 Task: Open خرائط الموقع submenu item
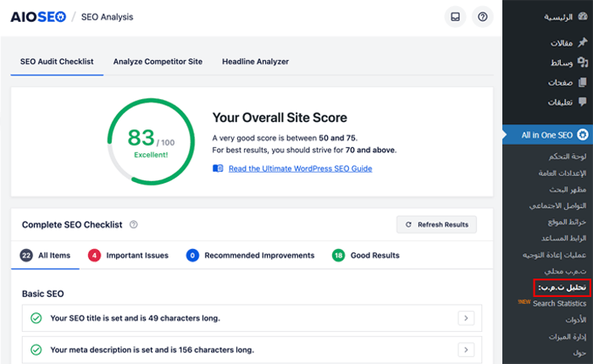(567, 222)
